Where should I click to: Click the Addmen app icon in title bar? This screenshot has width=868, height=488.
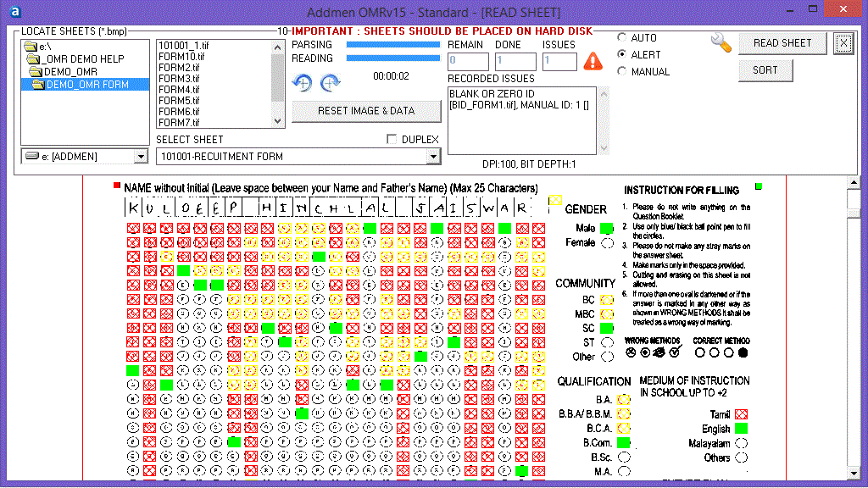point(14,12)
